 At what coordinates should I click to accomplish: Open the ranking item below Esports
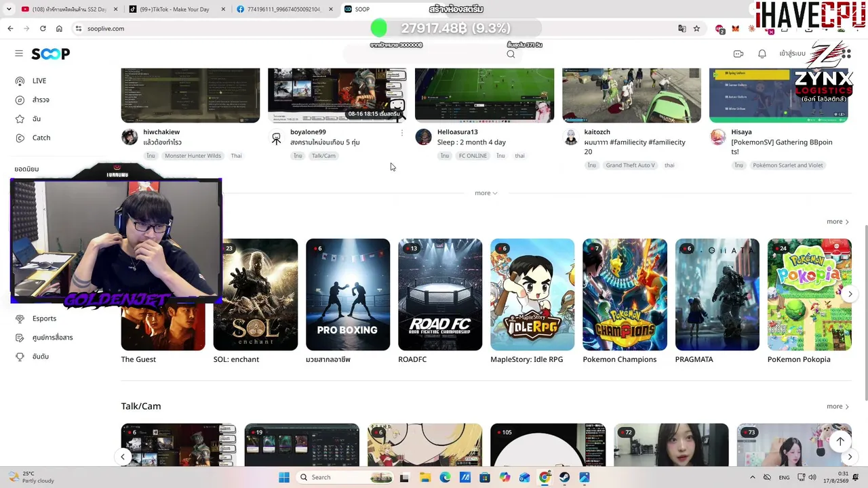[32, 357]
